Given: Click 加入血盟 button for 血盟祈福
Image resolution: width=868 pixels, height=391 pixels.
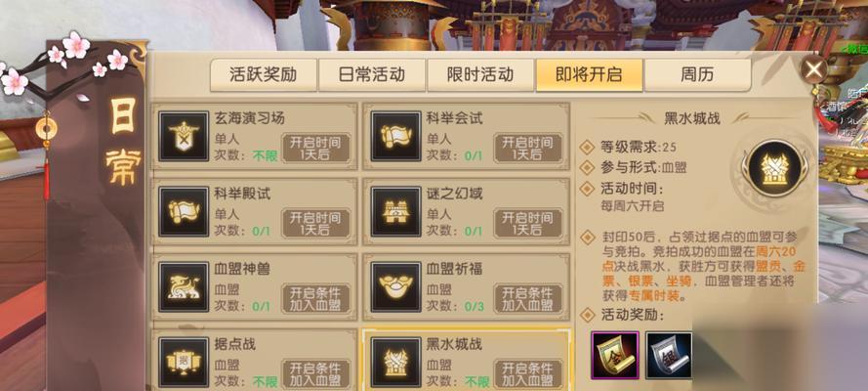Looking at the screenshot, I should [x=528, y=298].
